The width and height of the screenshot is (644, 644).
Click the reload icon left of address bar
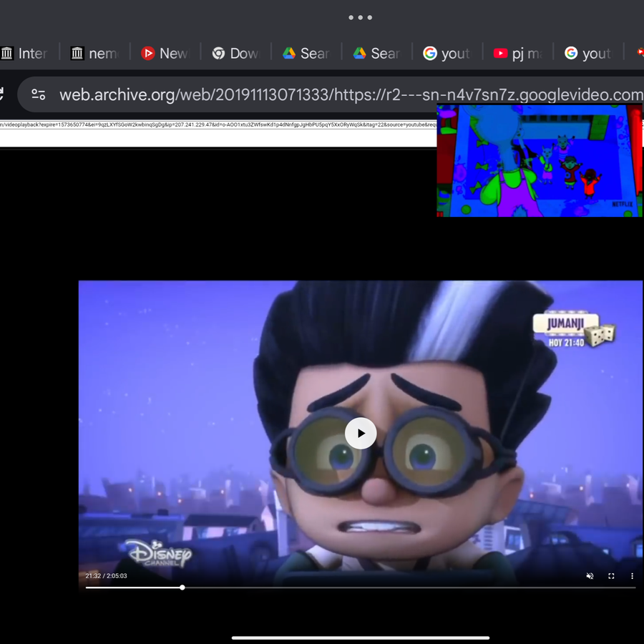(x=1, y=95)
